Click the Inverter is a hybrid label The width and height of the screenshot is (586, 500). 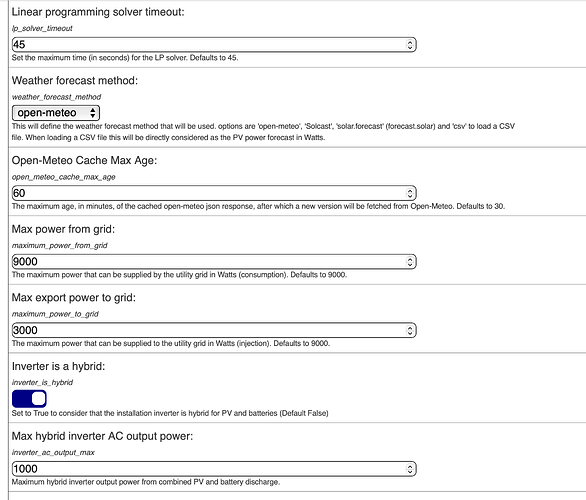click(58, 366)
